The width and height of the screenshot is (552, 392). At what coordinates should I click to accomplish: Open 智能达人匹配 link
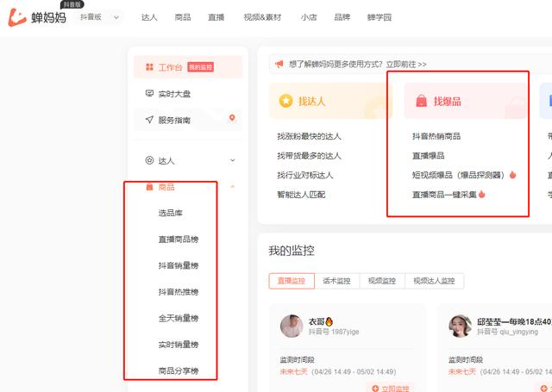301,195
